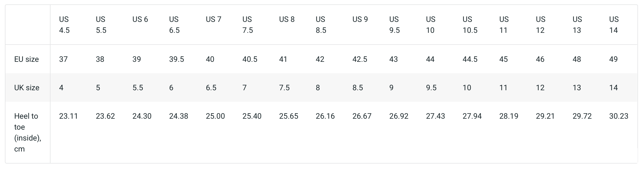Image resolution: width=644 pixels, height=169 pixels.
Task: Select the 23.11 heel to toe value
Action: pos(69,116)
